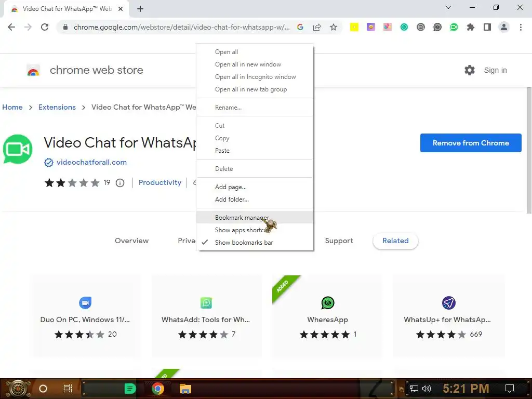532x399 pixels.
Task: Close the Video Chat for WhatsApp tab
Action: tap(121, 9)
